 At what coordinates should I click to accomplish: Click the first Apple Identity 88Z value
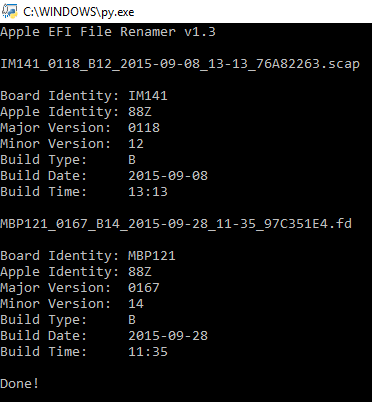(140, 112)
